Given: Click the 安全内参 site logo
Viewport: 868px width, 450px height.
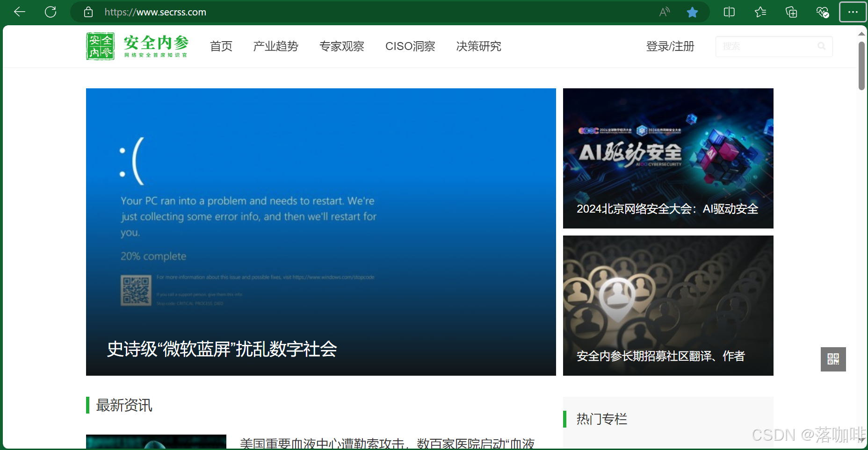Looking at the screenshot, I should pyautogui.click(x=137, y=46).
